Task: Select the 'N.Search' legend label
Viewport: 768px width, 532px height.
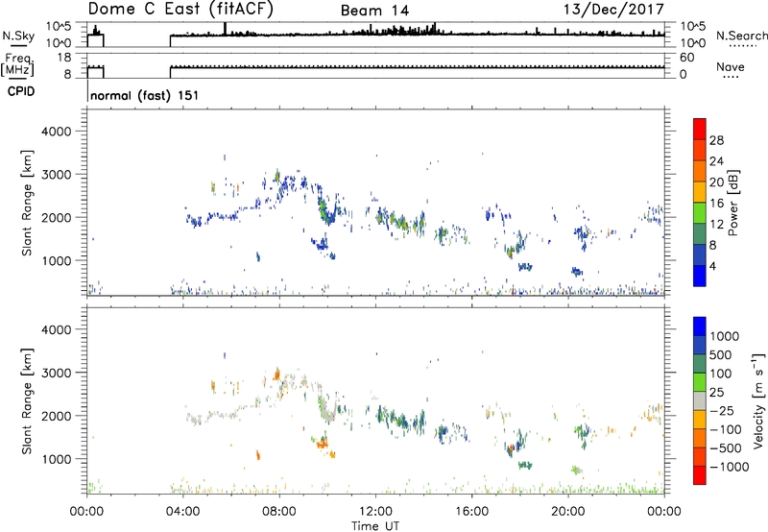Action: point(741,36)
